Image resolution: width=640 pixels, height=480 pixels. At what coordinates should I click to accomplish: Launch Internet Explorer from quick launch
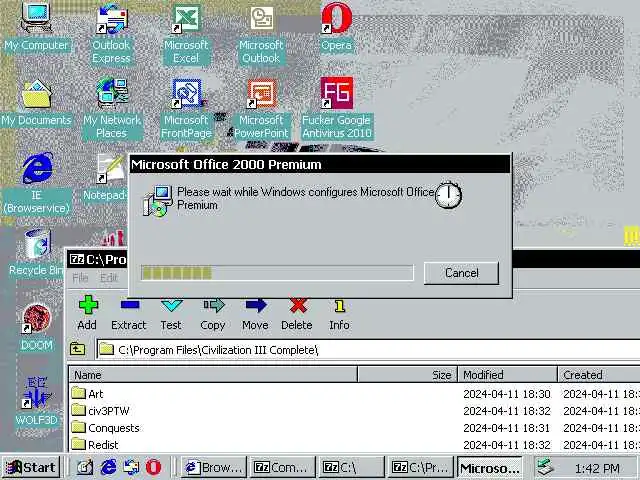pos(108,467)
